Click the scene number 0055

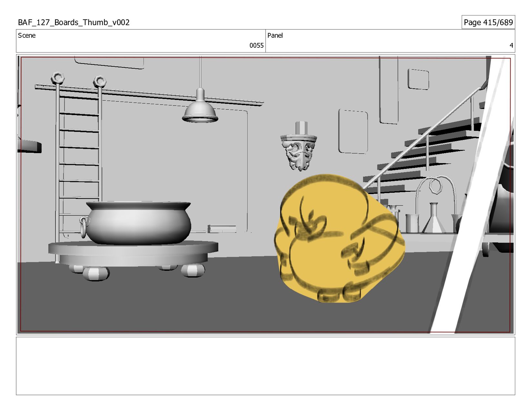tap(256, 45)
